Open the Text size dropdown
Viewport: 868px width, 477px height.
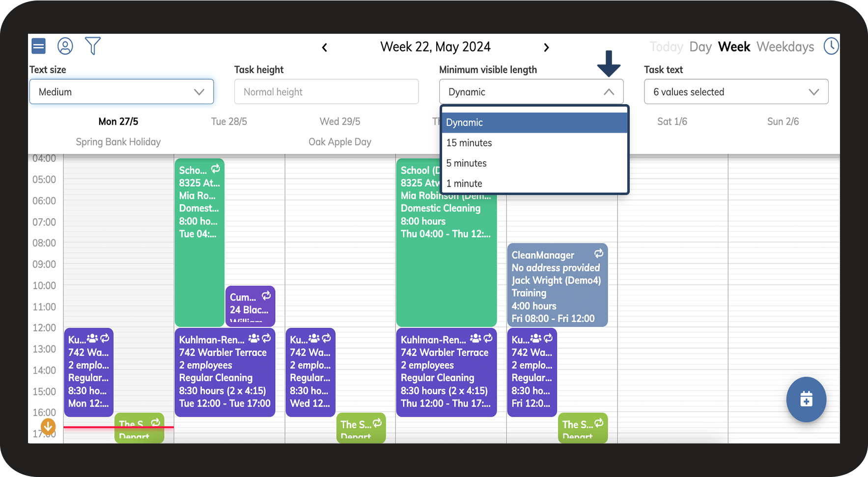coord(121,92)
